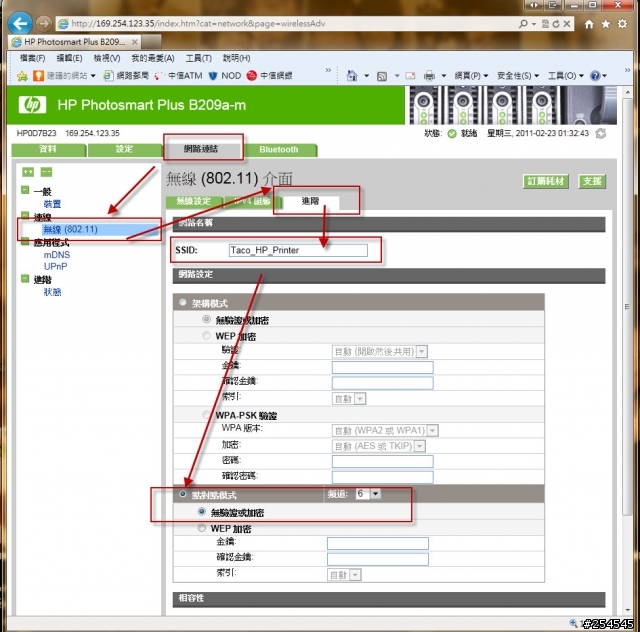This screenshot has width=640, height=632.
Task: Open the ad hoc WEP 索引 dropdown
Action: [x=344, y=575]
